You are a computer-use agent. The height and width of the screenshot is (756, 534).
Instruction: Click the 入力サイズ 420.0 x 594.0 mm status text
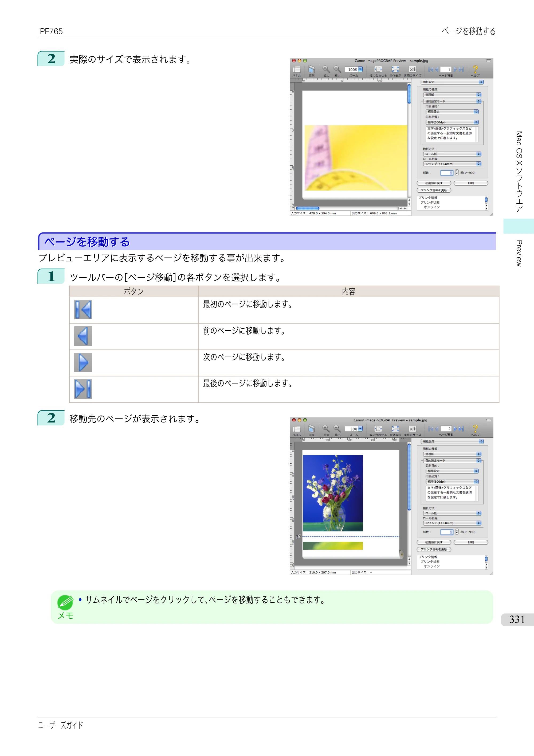click(313, 213)
